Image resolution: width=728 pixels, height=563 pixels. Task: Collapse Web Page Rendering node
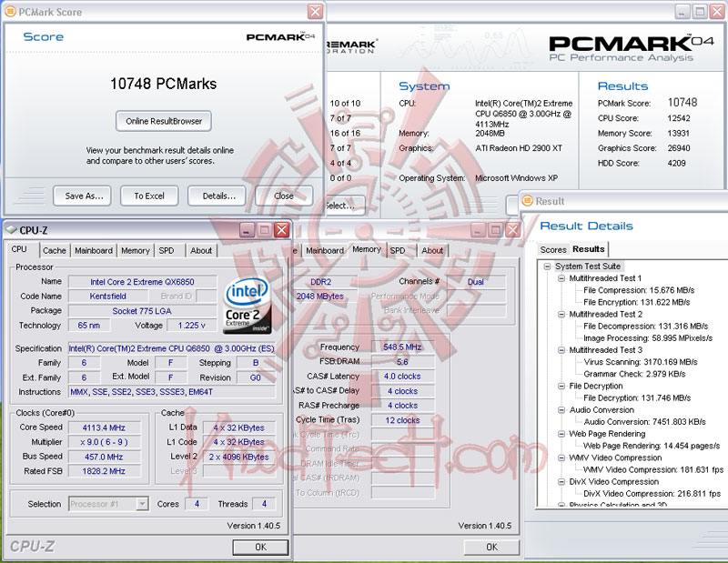pyautogui.click(x=561, y=434)
